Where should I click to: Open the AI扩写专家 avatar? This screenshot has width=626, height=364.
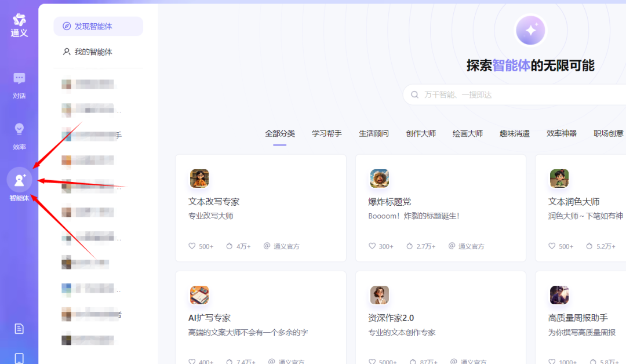199,295
